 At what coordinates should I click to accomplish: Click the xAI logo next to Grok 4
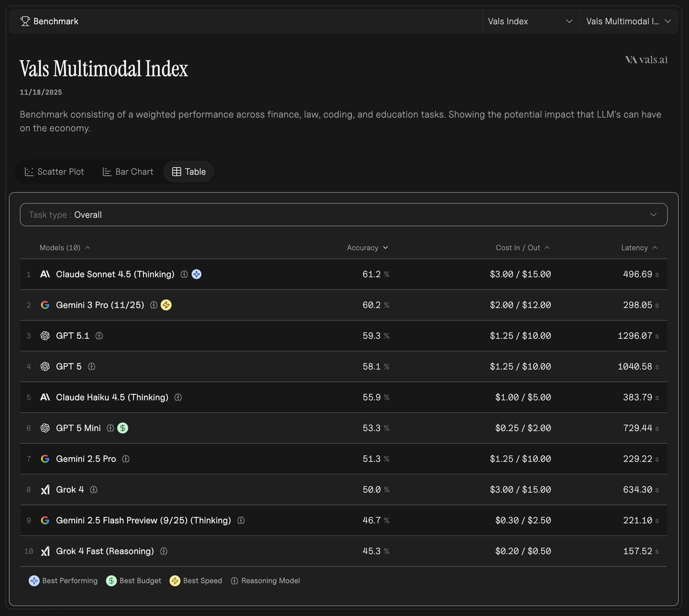45,490
